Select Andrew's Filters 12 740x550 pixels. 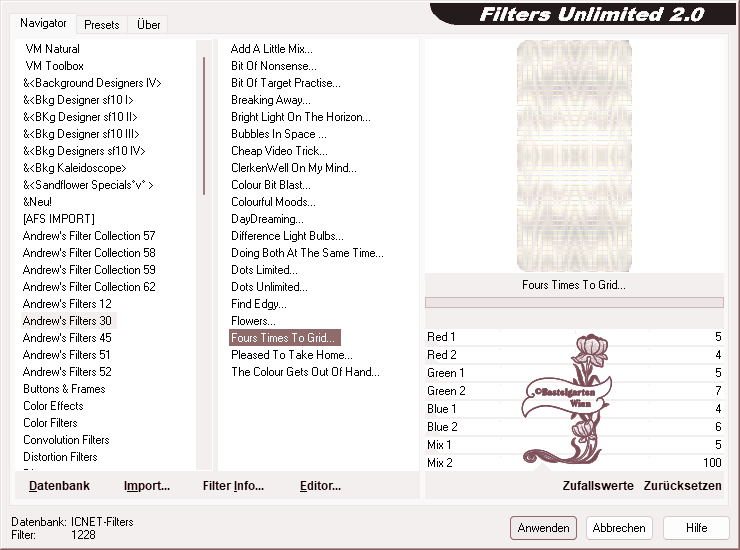coord(67,304)
